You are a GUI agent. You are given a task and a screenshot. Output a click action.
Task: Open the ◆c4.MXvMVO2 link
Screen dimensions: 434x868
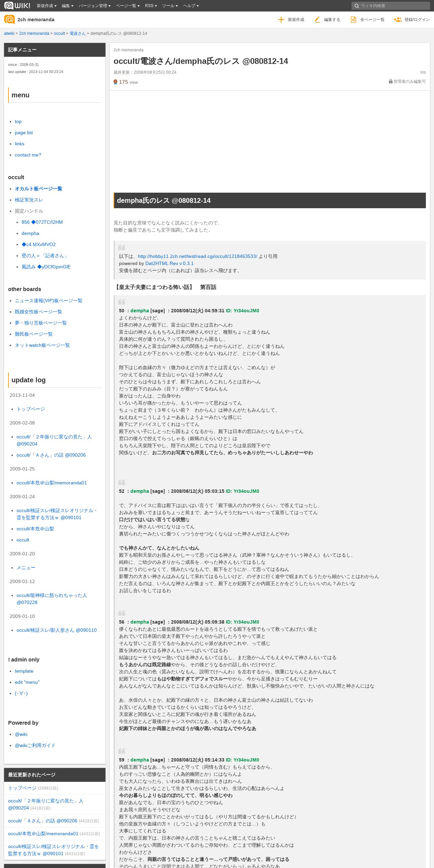[39, 244]
